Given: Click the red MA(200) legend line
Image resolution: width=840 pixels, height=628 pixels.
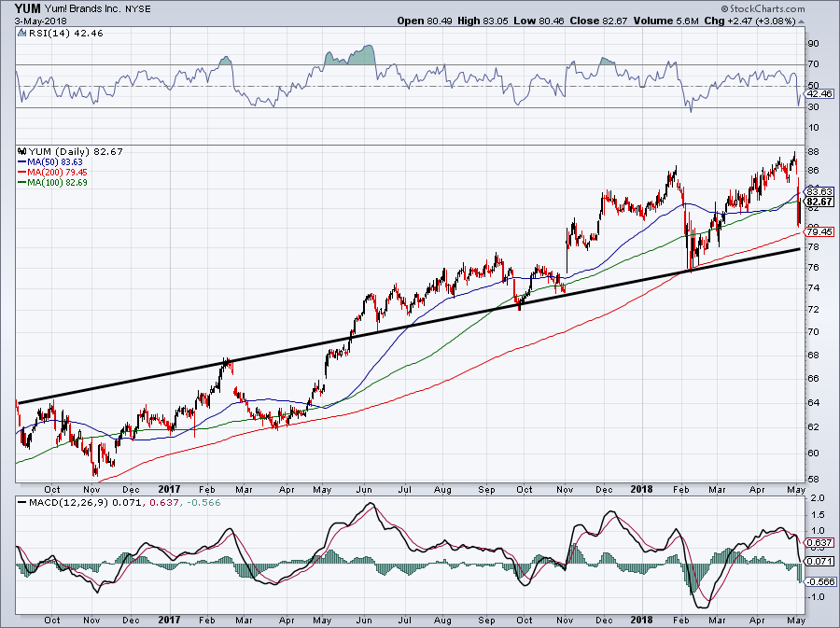Looking at the screenshot, I should [x=22, y=172].
